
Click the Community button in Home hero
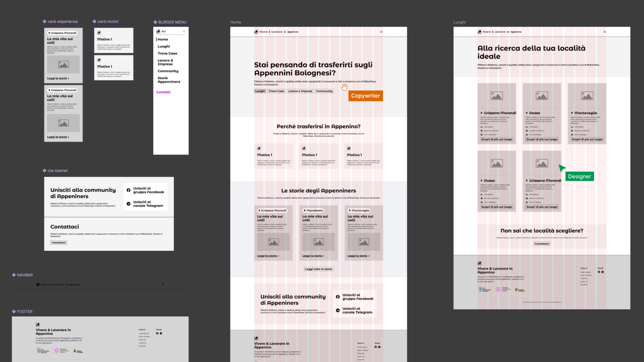click(x=324, y=91)
